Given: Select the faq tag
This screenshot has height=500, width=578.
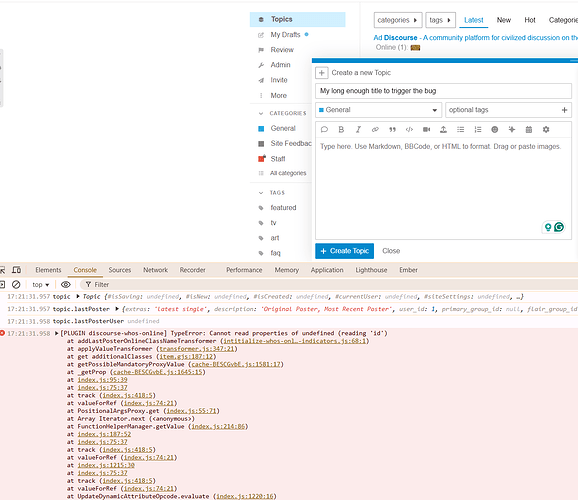Looking at the screenshot, I should coord(275,253).
